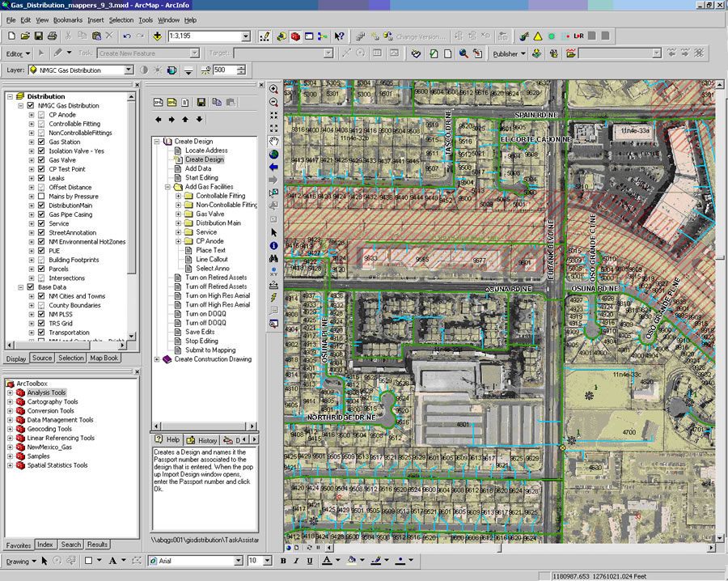Open the map scale dropdown

(x=246, y=36)
